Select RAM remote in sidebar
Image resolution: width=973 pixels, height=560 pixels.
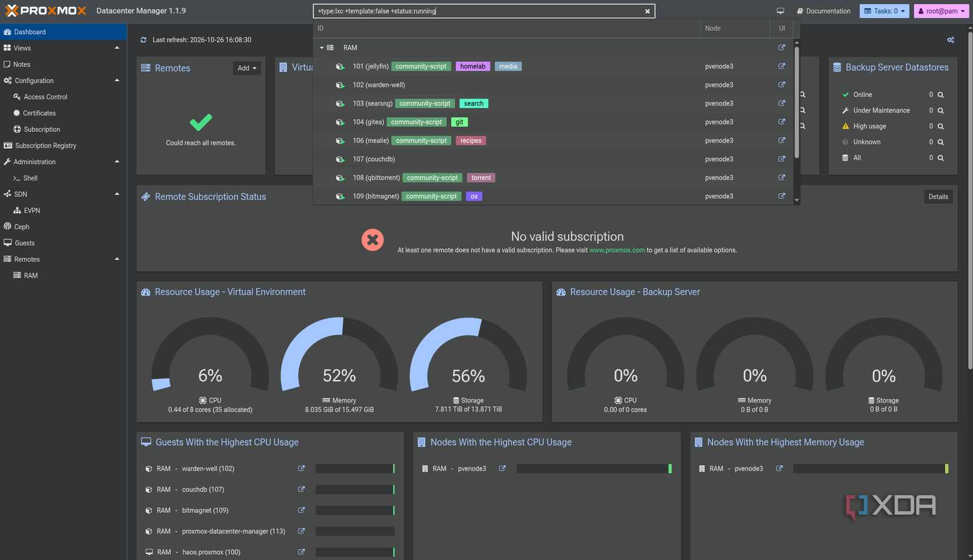click(63, 275)
